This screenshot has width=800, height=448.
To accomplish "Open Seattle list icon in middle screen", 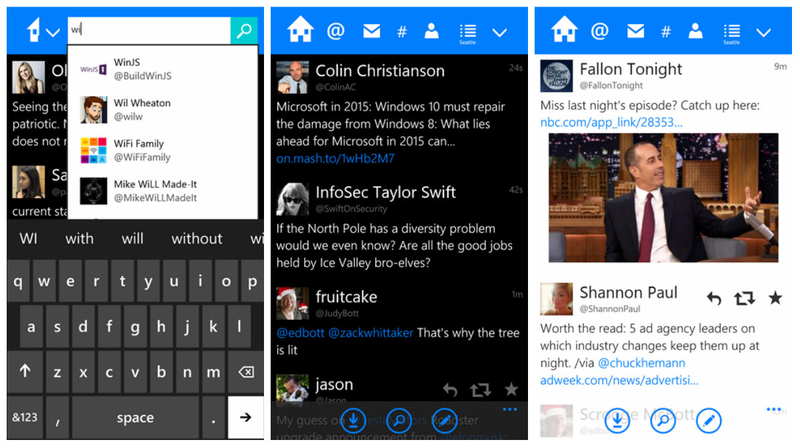I will pos(467,34).
